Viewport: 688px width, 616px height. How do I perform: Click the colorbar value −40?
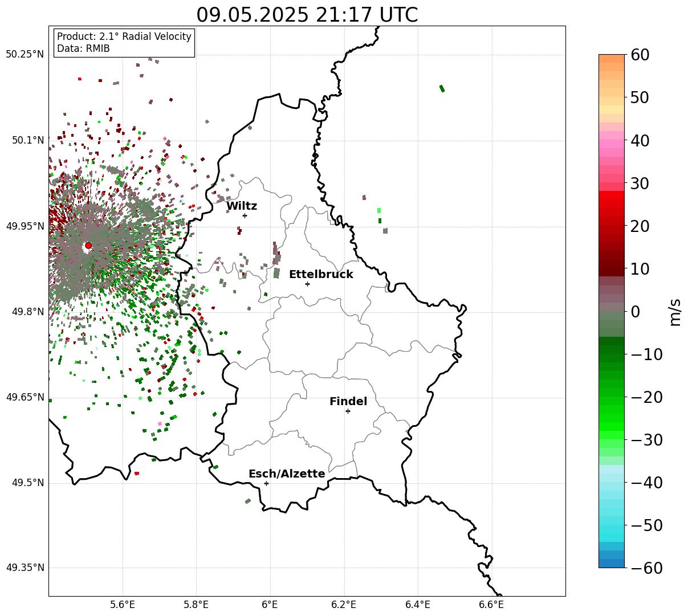[646, 483]
